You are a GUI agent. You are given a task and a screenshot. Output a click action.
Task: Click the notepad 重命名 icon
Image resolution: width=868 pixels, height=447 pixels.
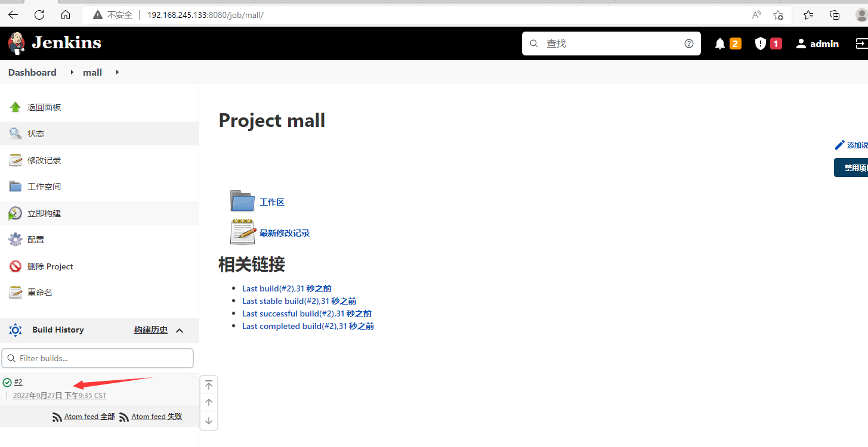(x=16, y=293)
